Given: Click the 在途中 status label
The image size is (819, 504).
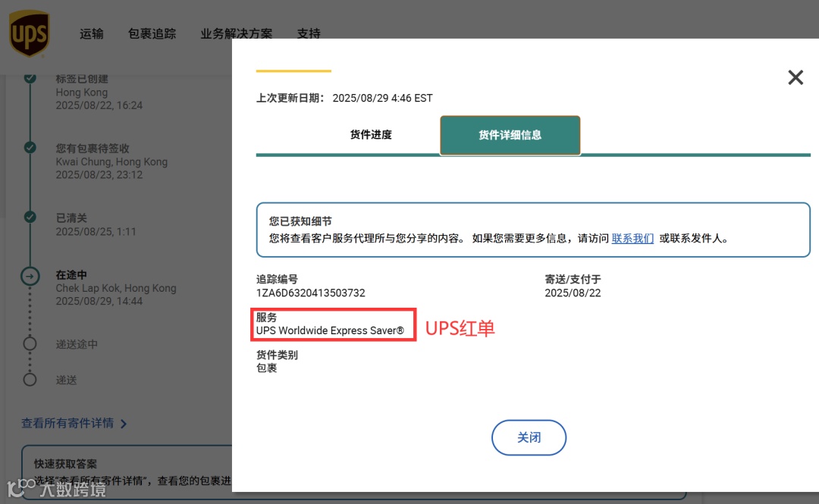Looking at the screenshot, I should (71, 274).
